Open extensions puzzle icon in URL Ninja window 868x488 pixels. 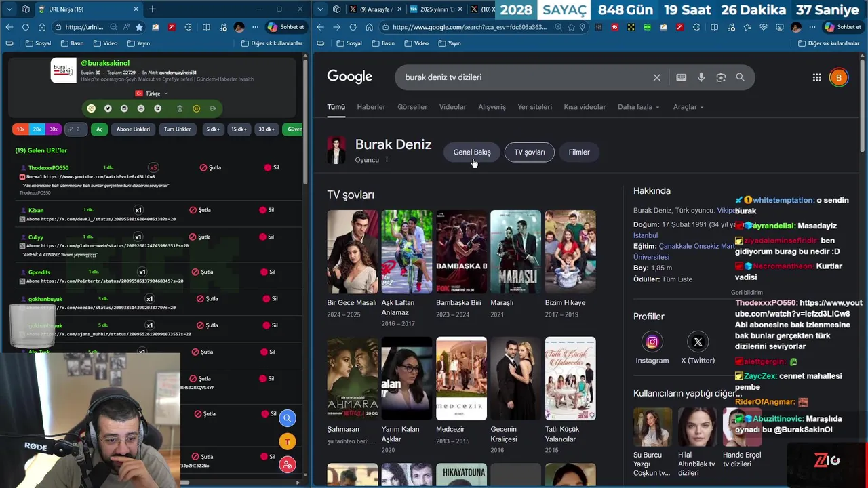pos(188,27)
